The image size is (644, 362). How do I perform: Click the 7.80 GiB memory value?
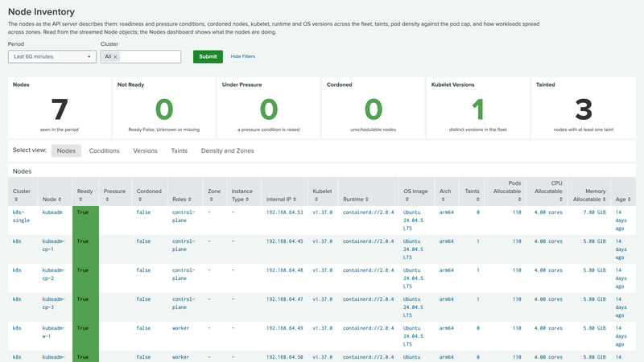pos(594,212)
